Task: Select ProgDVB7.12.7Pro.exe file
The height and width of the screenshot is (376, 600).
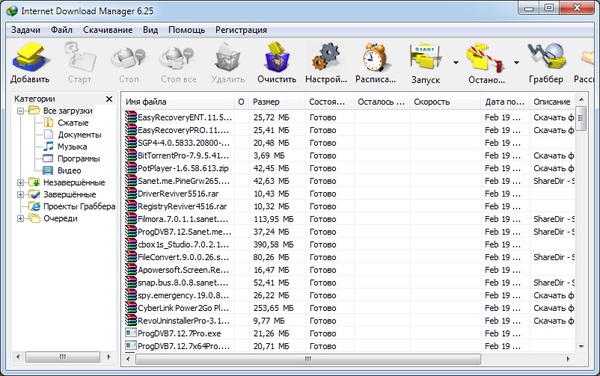Action: (x=349, y=333)
